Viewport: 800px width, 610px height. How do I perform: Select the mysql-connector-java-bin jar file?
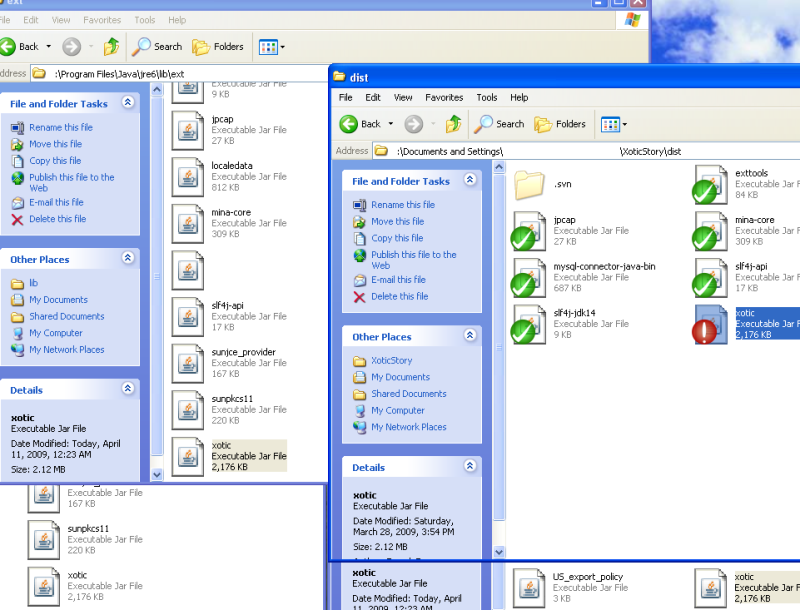click(x=529, y=278)
